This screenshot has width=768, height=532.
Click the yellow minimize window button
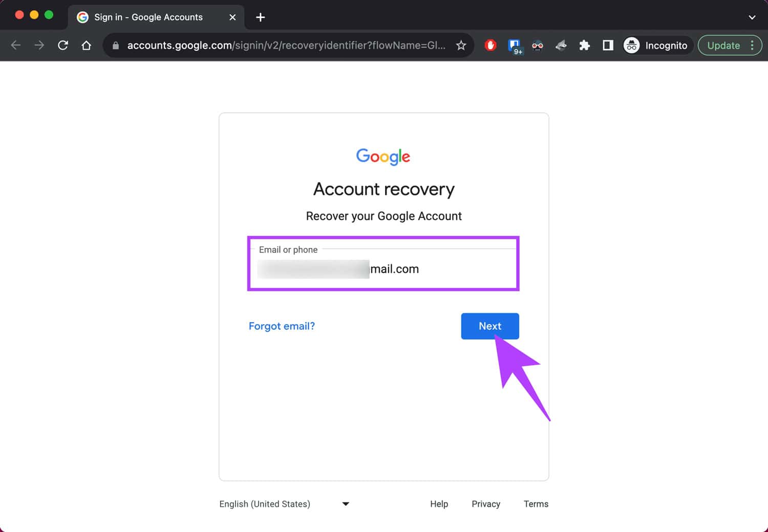point(34,15)
